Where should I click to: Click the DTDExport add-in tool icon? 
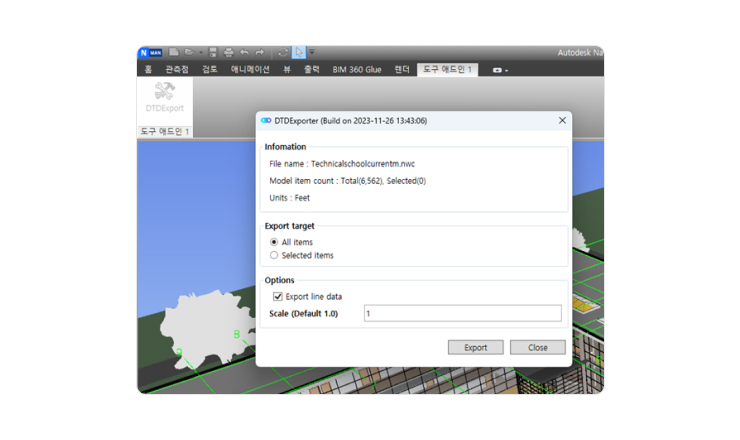(164, 94)
